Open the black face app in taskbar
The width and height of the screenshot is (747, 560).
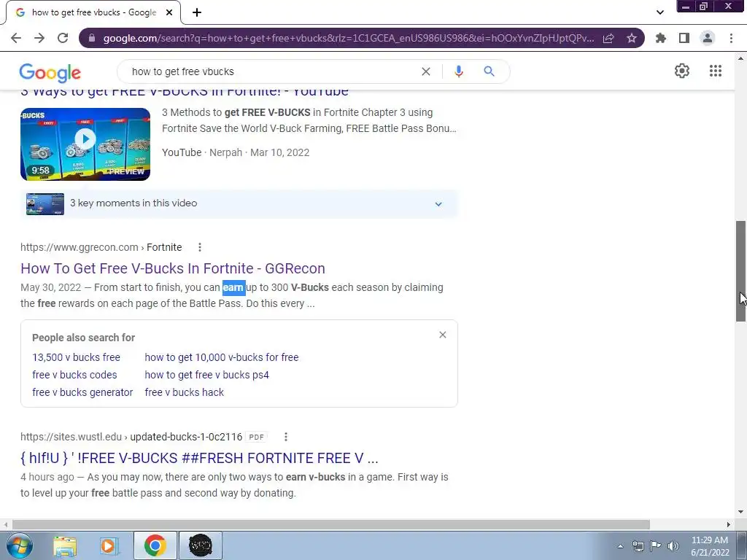[201, 545]
